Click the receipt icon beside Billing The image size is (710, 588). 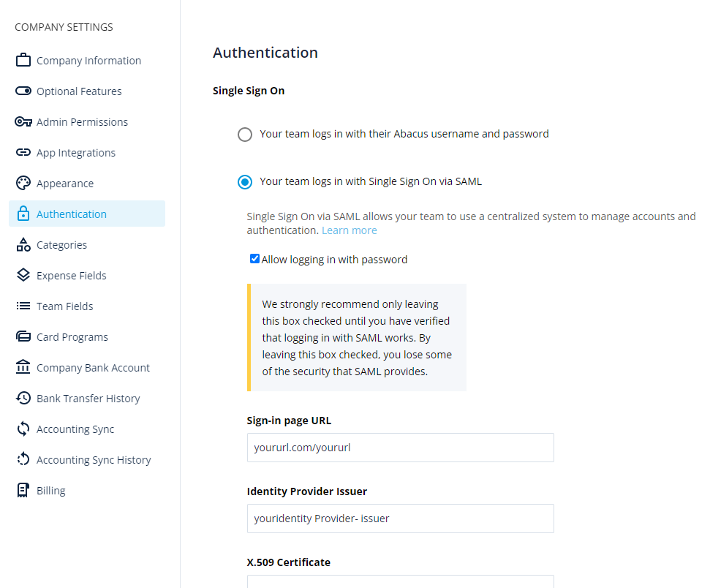pyautogui.click(x=23, y=490)
